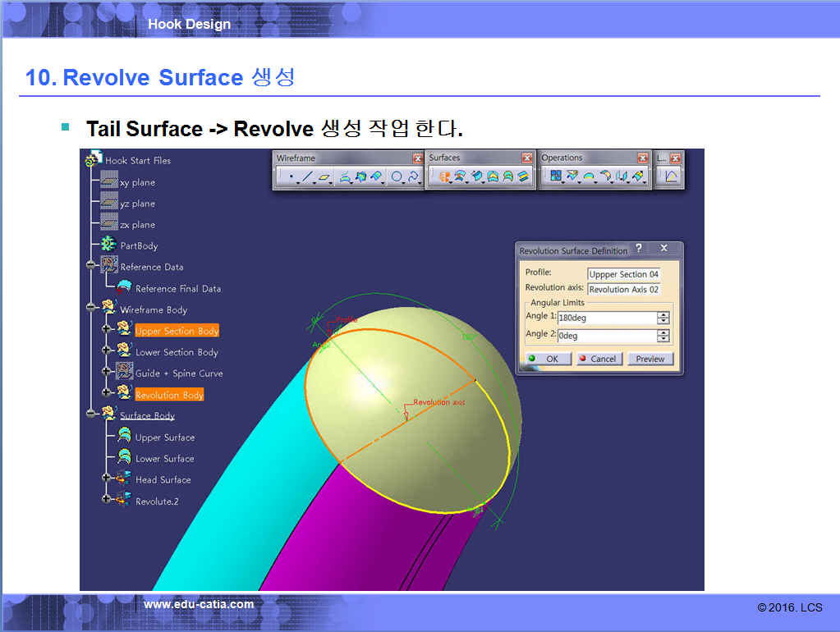The width and height of the screenshot is (840, 632).
Task: Click the last icon in Surfaces toolbar
Action: pos(523,176)
